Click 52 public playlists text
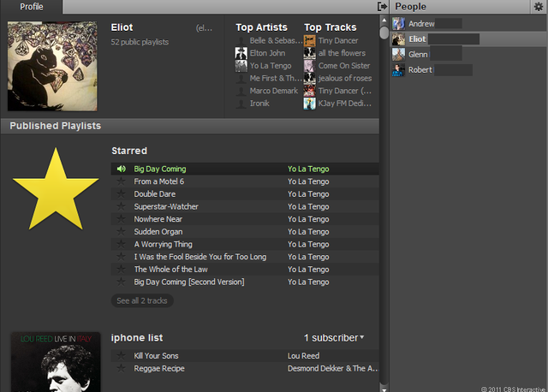The image size is (548, 392). [x=140, y=42]
